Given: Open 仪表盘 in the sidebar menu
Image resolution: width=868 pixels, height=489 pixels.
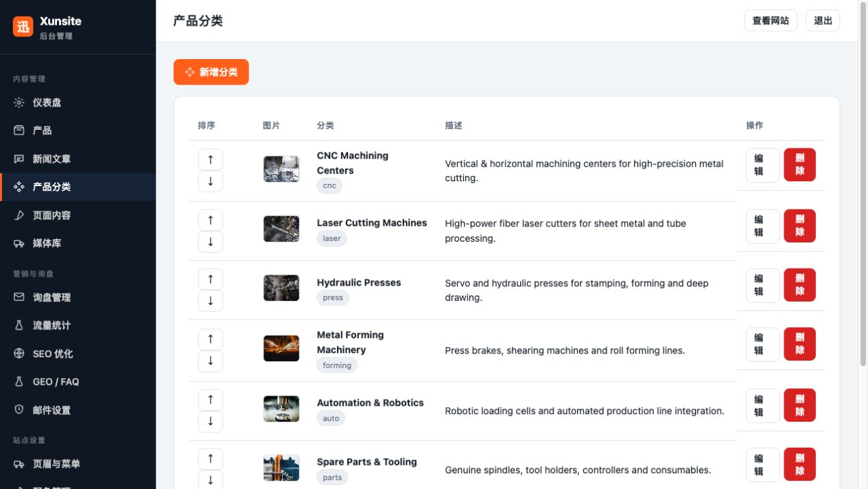Looking at the screenshot, I should pyautogui.click(x=78, y=102).
